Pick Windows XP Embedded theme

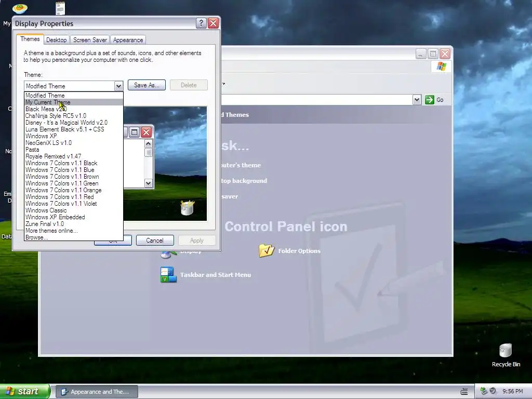point(74,218)
